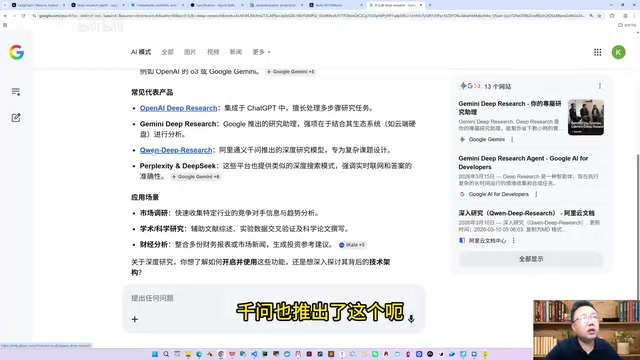640x360 pixels.
Task: Switch to the 全部 results tab
Action: [x=167, y=52]
